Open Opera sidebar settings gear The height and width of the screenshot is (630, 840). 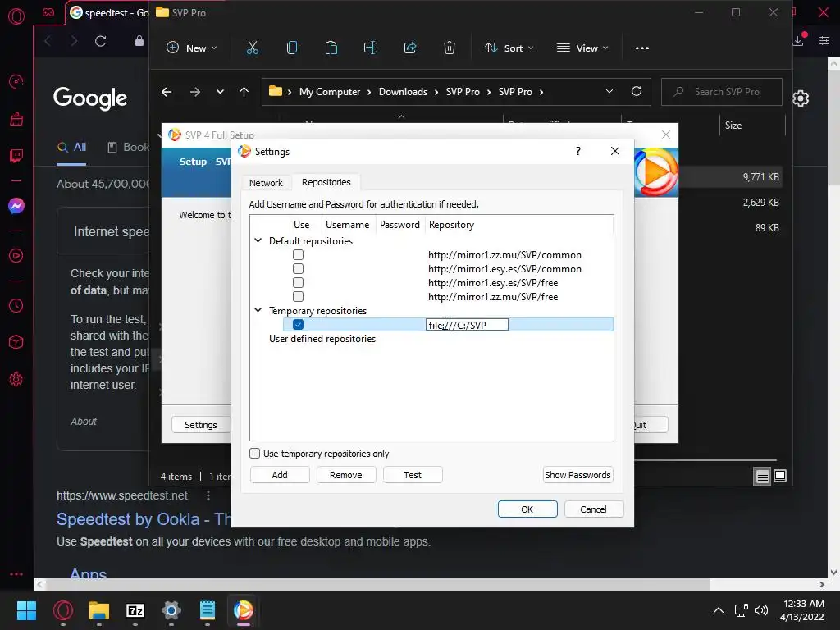click(x=16, y=379)
